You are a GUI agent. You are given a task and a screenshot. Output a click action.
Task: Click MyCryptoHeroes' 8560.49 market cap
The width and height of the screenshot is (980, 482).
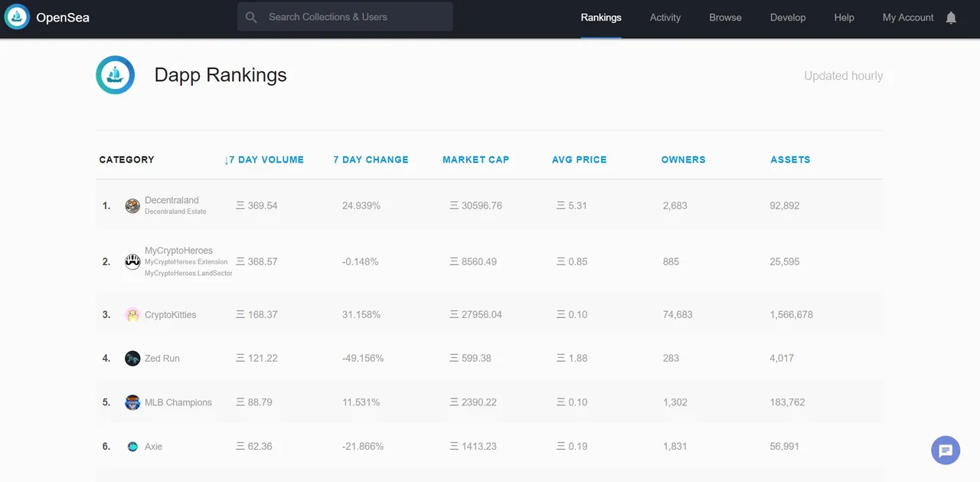[473, 261]
